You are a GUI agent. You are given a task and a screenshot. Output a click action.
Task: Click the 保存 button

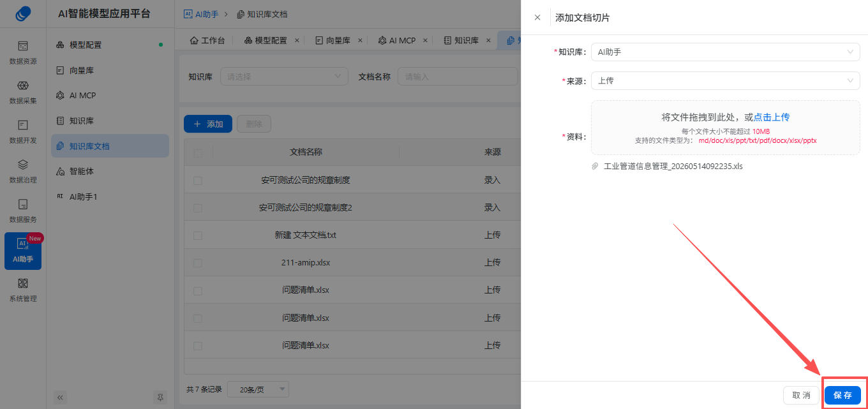(842, 395)
